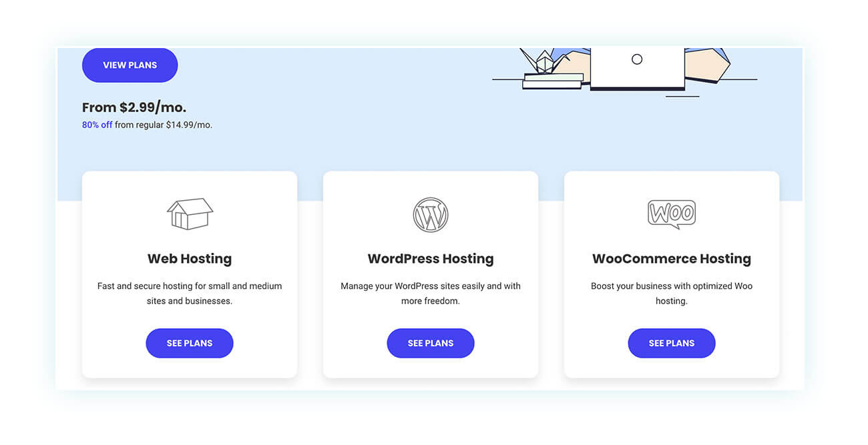Viewport: 868px width, 445px height.
Task: Open See Plans under WooCommerce Hosting
Action: click(672, 343)
